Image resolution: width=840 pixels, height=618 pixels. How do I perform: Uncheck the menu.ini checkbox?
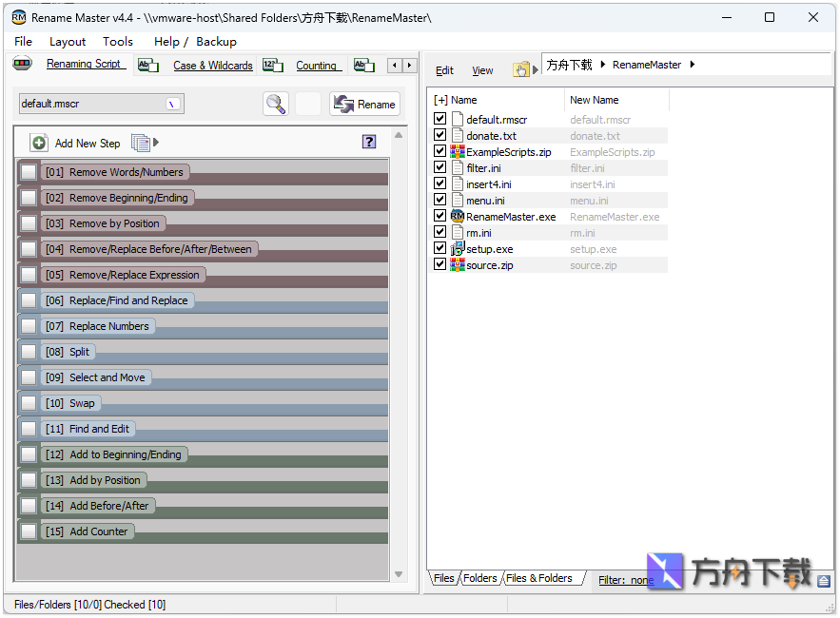click(x=440, y=200)
